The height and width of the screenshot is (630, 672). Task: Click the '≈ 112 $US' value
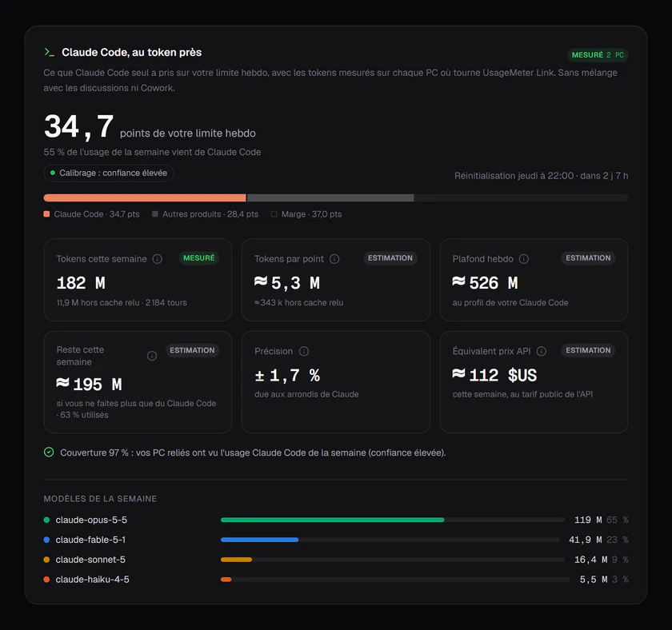[494, 376]
